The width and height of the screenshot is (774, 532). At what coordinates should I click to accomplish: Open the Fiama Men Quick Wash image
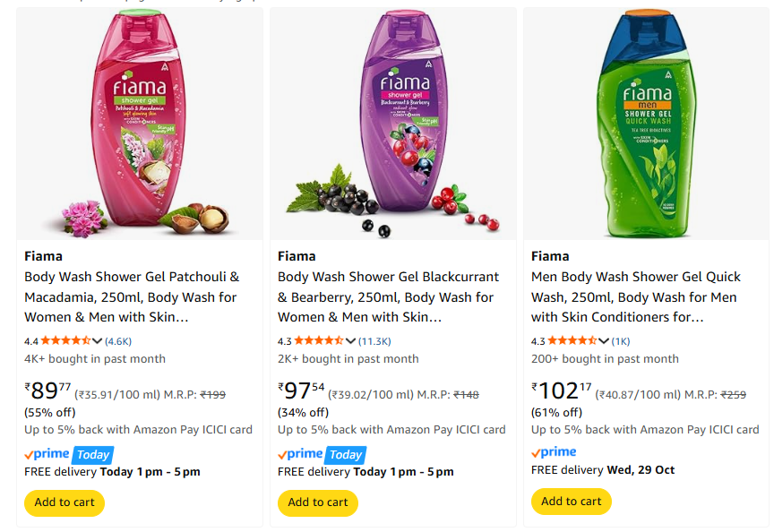[646, 124]
